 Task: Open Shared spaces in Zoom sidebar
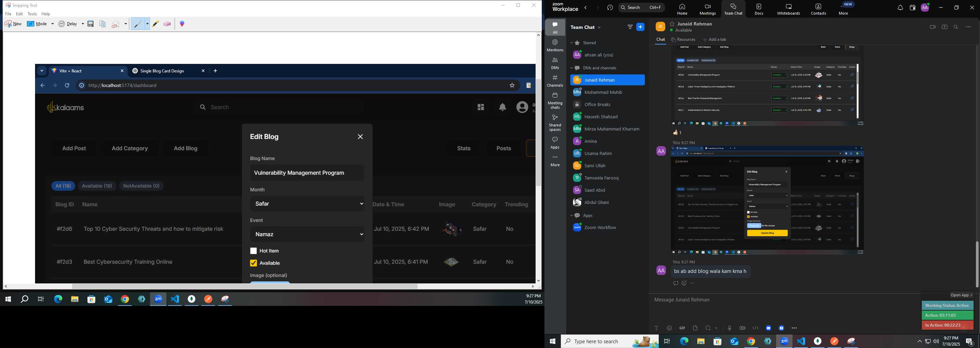pos(555,123)
